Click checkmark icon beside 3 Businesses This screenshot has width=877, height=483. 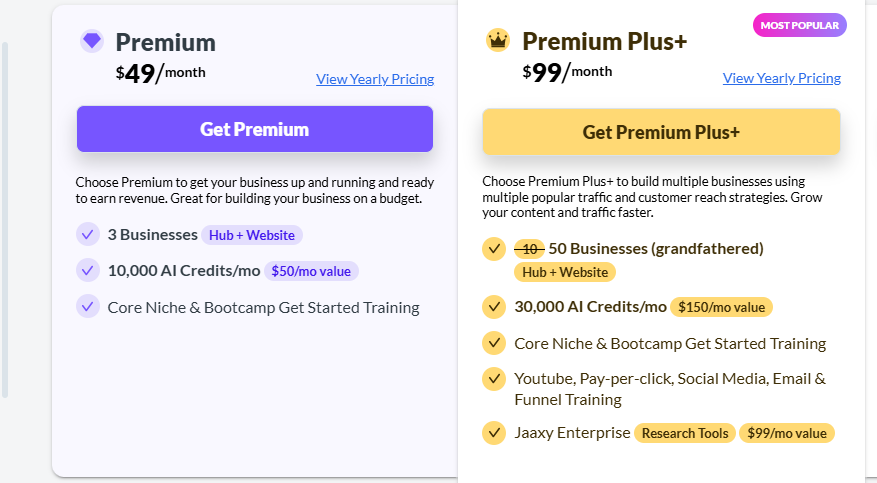click(88, 235)
